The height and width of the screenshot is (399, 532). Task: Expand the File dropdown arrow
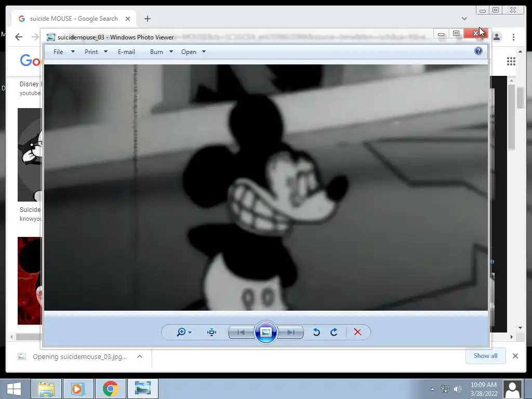[73, 51]
